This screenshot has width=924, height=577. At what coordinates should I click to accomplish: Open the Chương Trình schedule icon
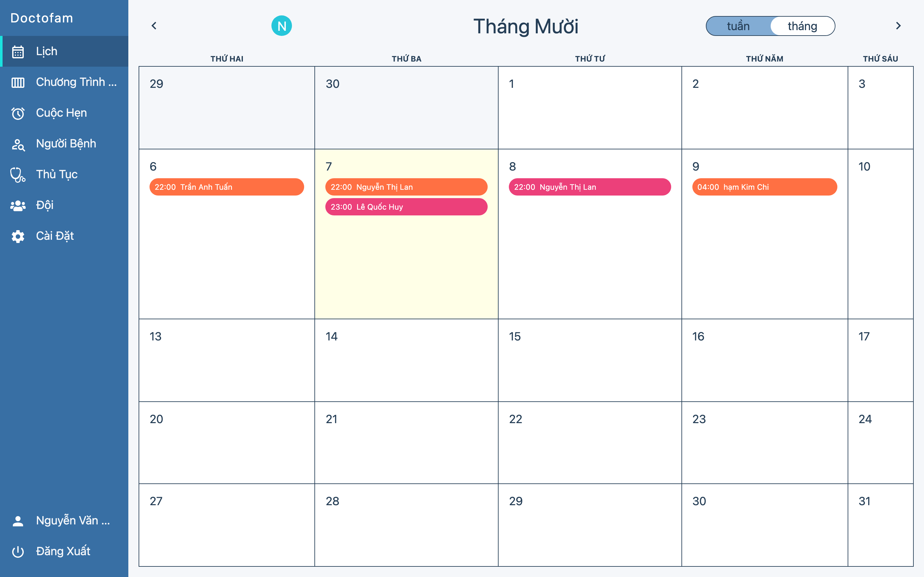18,82
